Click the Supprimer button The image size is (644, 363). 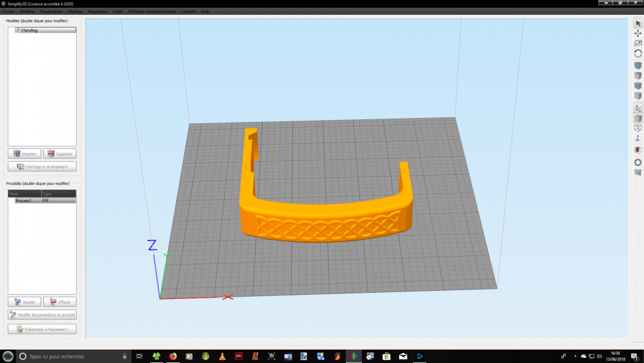tap(59, 153)
